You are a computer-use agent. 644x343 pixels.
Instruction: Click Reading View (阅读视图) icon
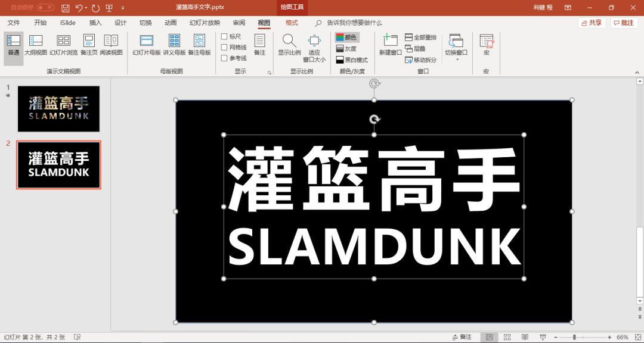111,41
